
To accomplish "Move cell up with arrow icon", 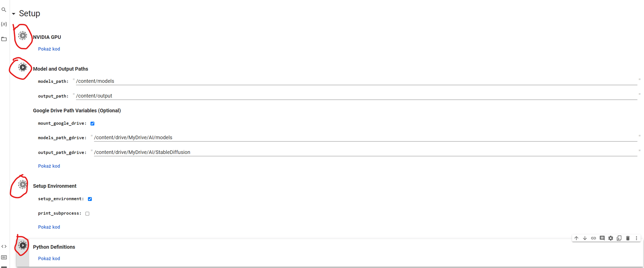I will coord(576,238).
